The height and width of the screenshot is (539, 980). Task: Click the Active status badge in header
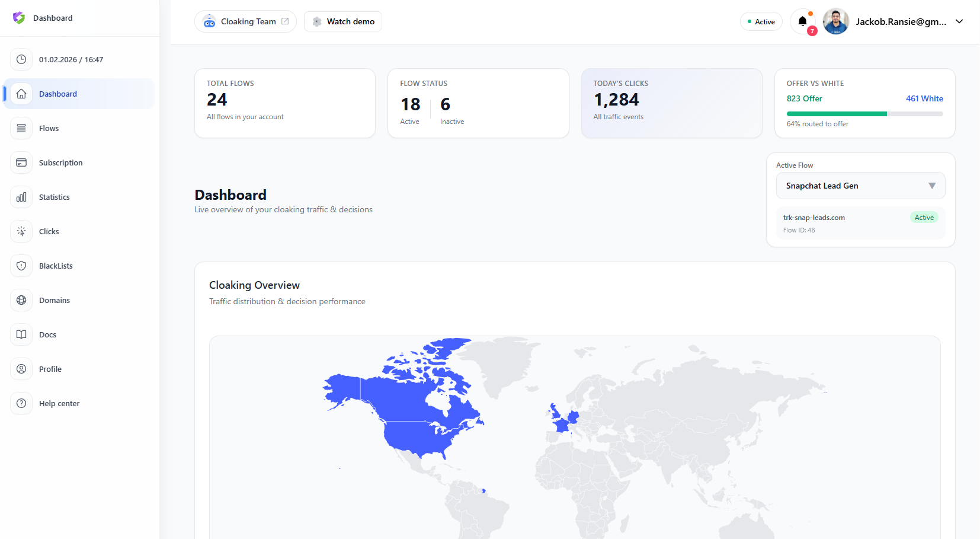tap(761, 21)
